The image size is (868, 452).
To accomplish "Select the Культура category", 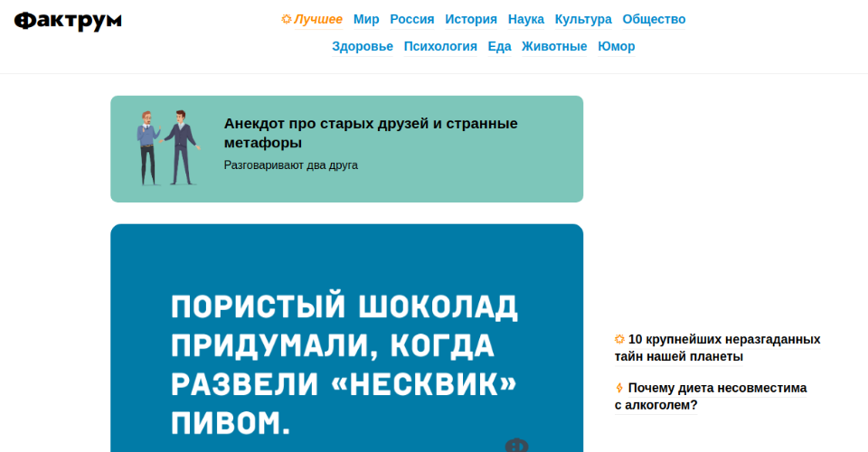I will coord(583,19).
